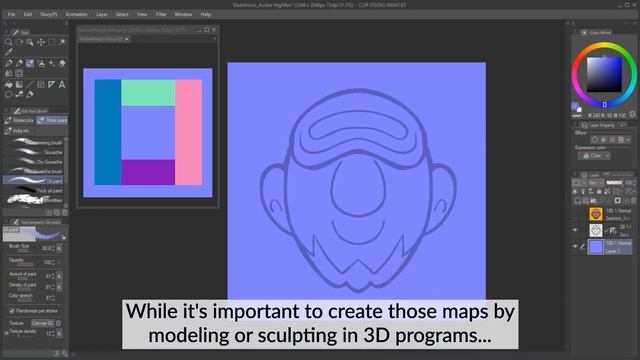Select the Operation object tool

pos(30,42)
